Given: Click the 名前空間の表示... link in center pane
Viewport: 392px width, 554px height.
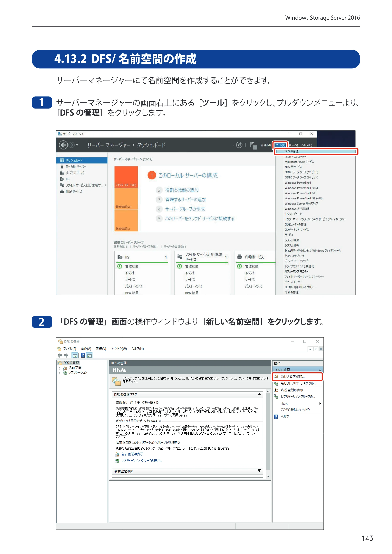Looking at the screenshot, I should coord(133,454).
